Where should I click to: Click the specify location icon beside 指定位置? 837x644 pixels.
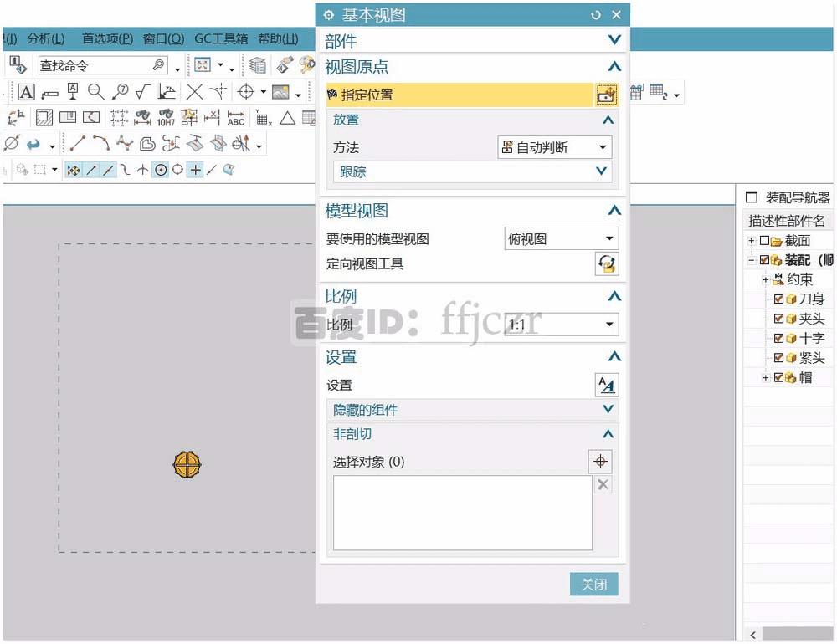point(606,95)
